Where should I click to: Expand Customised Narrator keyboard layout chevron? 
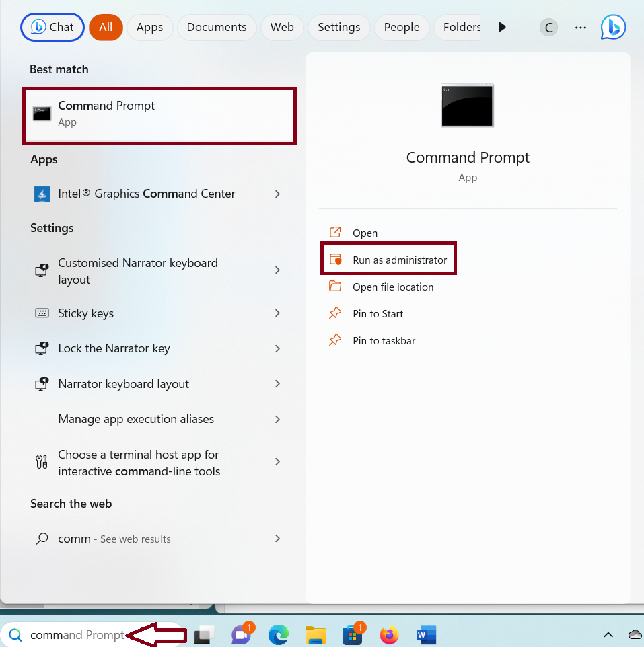277,270
